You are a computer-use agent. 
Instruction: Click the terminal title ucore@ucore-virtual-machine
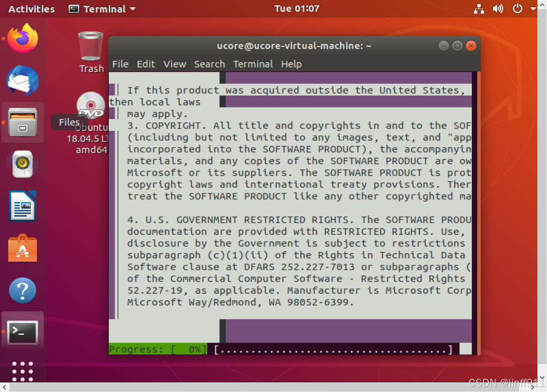point(294,46)
